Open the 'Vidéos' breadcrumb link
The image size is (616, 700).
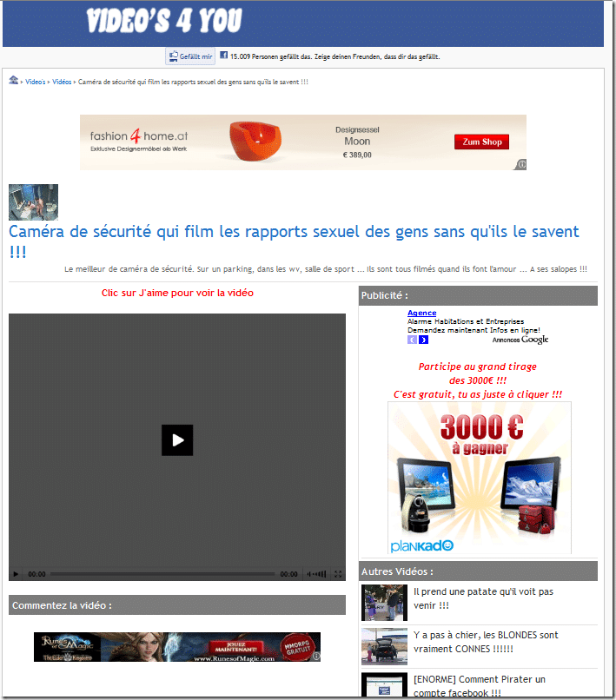point(62,82)
